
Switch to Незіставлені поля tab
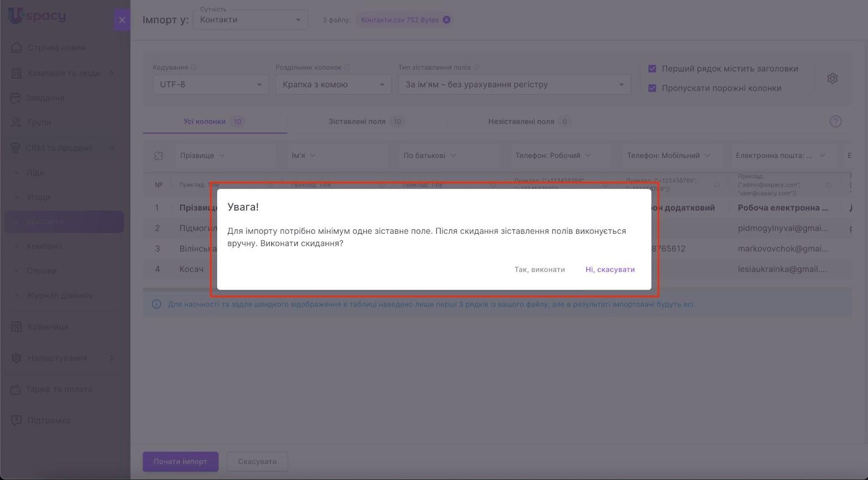click(x=529, y=121)
